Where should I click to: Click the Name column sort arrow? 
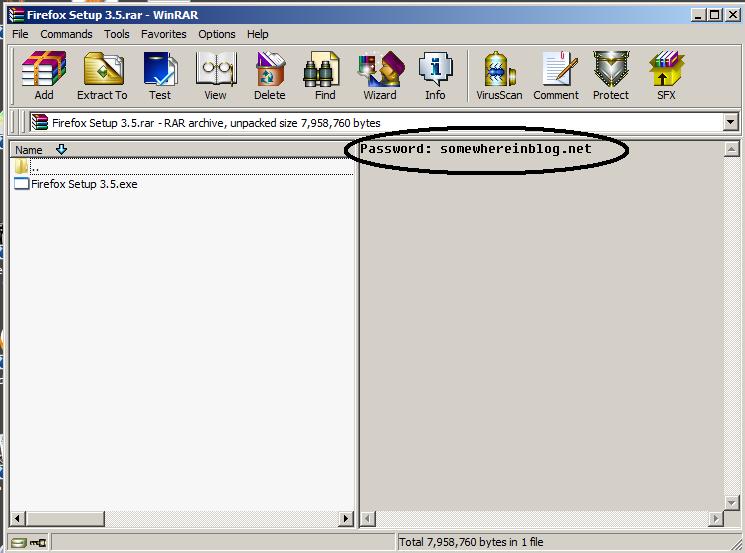pyautogui.click(x=61, y=149)
